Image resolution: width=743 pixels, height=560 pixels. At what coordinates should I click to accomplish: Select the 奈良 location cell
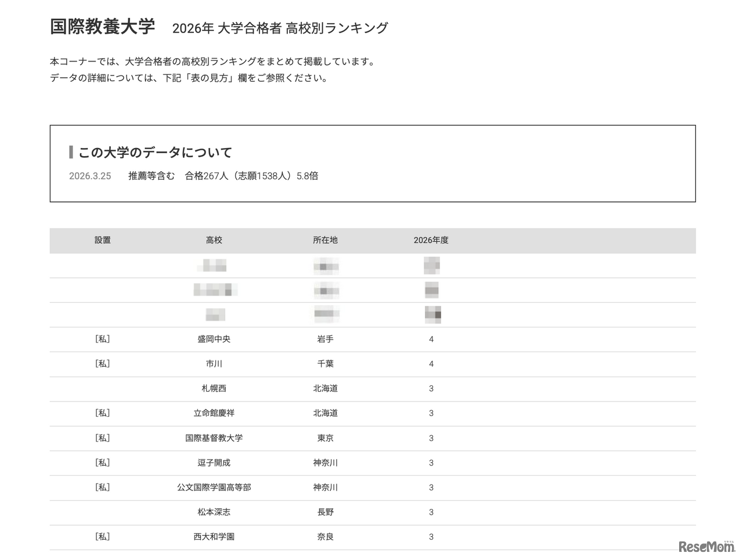click(x=325, y=537)
